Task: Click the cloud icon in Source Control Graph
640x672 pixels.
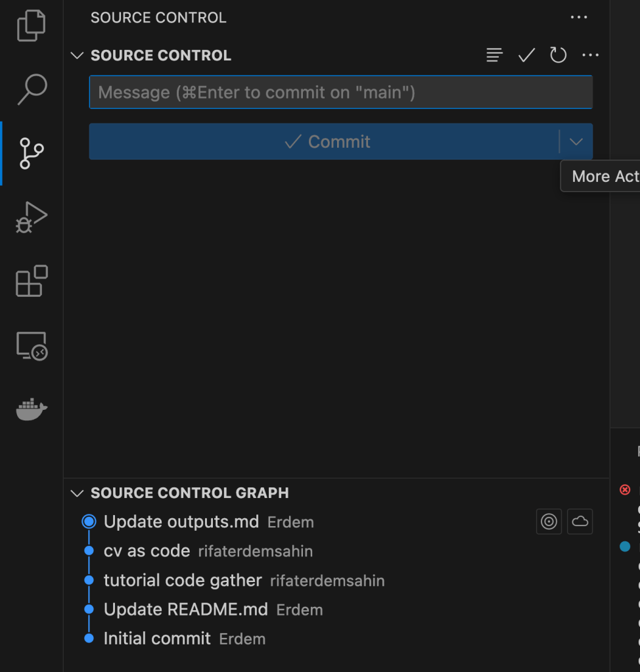Action: pyautogui.click(x=580, y=522)
